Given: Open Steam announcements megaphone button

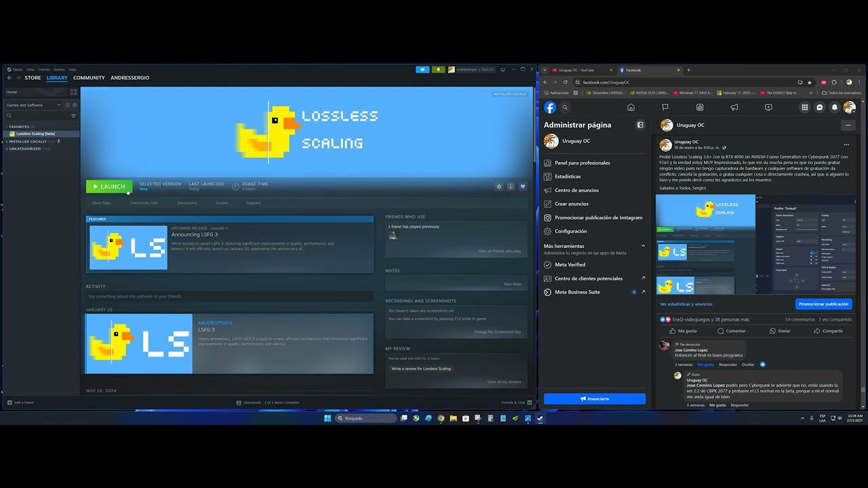Looking at the screenshot, I should [x=422, y=69].
